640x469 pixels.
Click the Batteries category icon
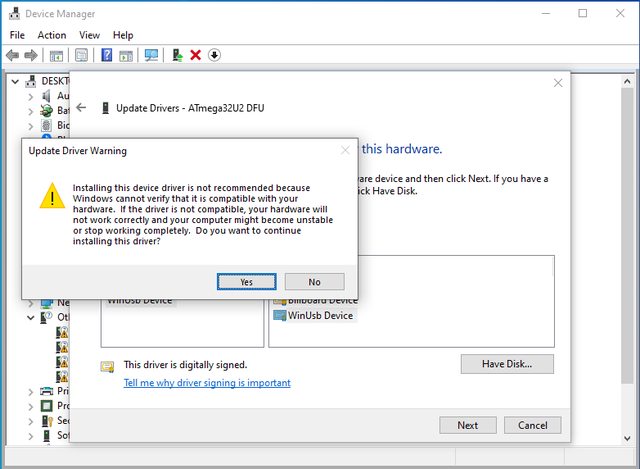pos(47,110)
